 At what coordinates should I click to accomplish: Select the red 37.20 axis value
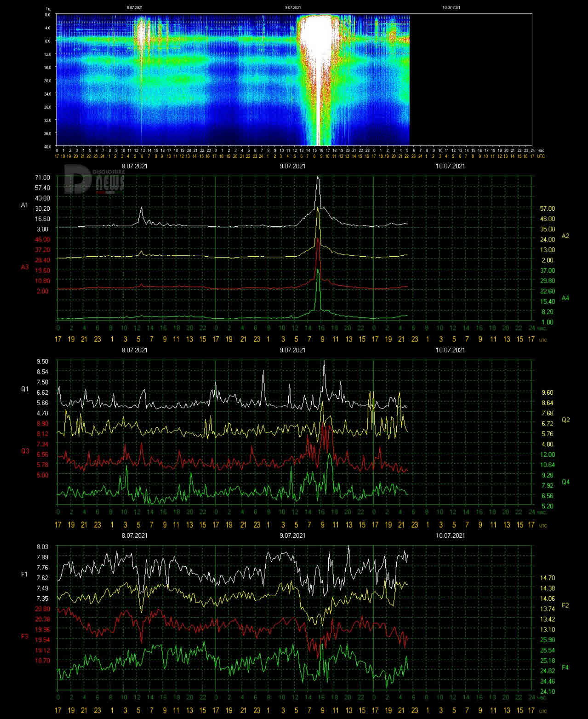pyautogui.click(x=42, y=250)
